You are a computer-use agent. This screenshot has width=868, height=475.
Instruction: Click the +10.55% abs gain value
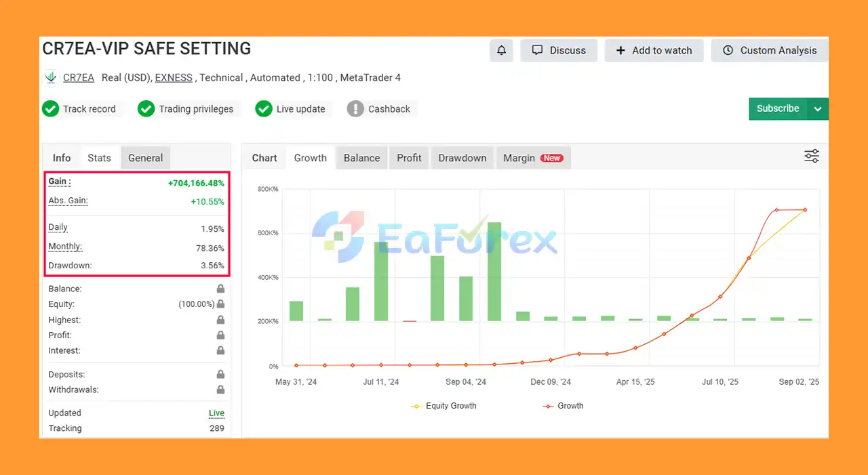208,202
